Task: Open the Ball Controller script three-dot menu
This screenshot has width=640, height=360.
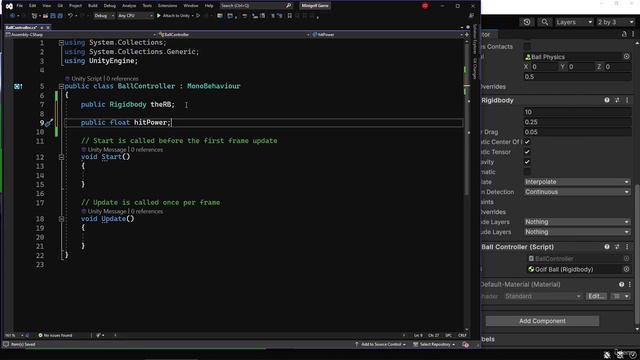Action: (627, 247)
